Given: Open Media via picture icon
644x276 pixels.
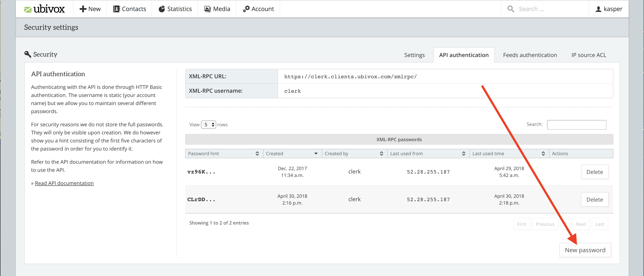Looking at the screenshot, I should tap(207, 9).
